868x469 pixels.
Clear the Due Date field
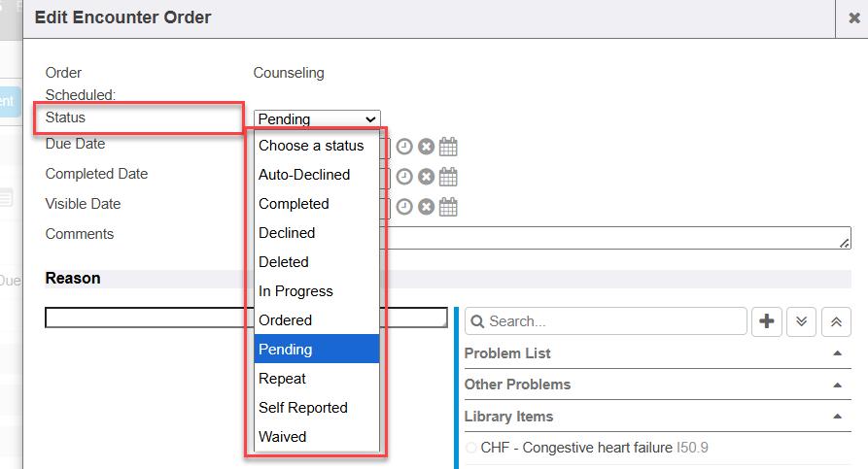[x=426, y=147]
